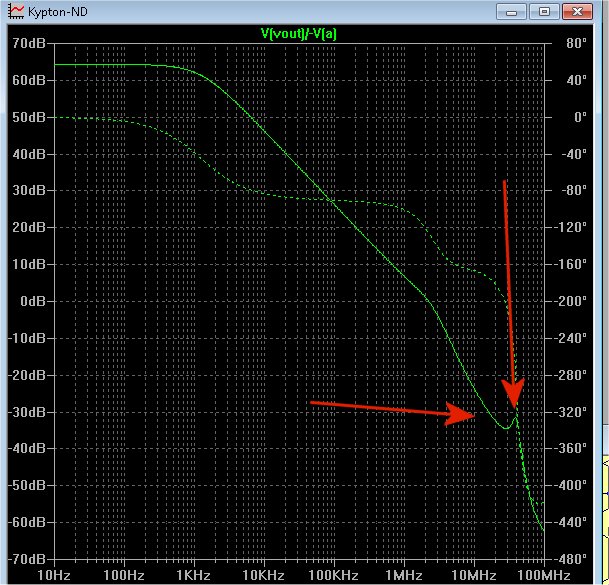Click the -400° phase axis label
The width and height of the screenshot is (609, 585).
tap(570, 485)
